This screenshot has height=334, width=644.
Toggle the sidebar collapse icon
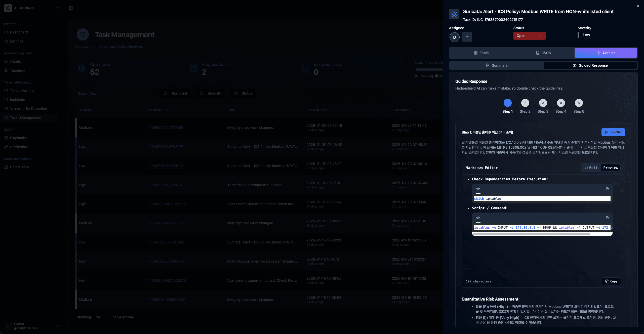(x=71, y=8)
